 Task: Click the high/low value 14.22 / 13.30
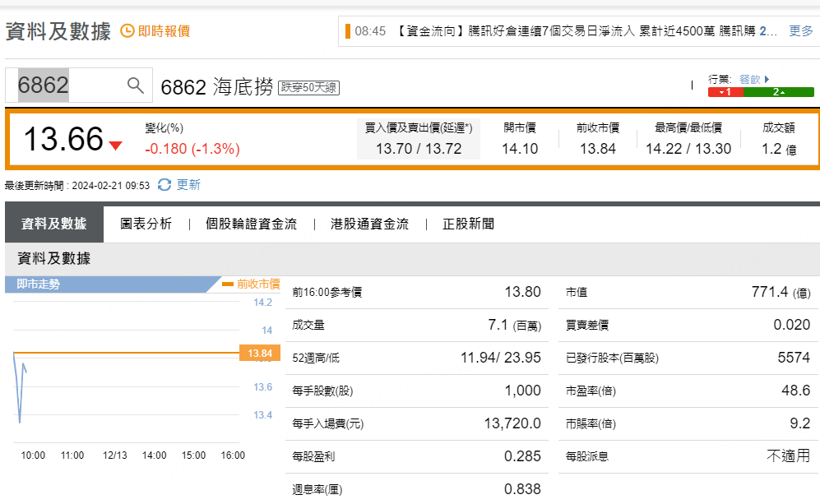tap(688, 149)
